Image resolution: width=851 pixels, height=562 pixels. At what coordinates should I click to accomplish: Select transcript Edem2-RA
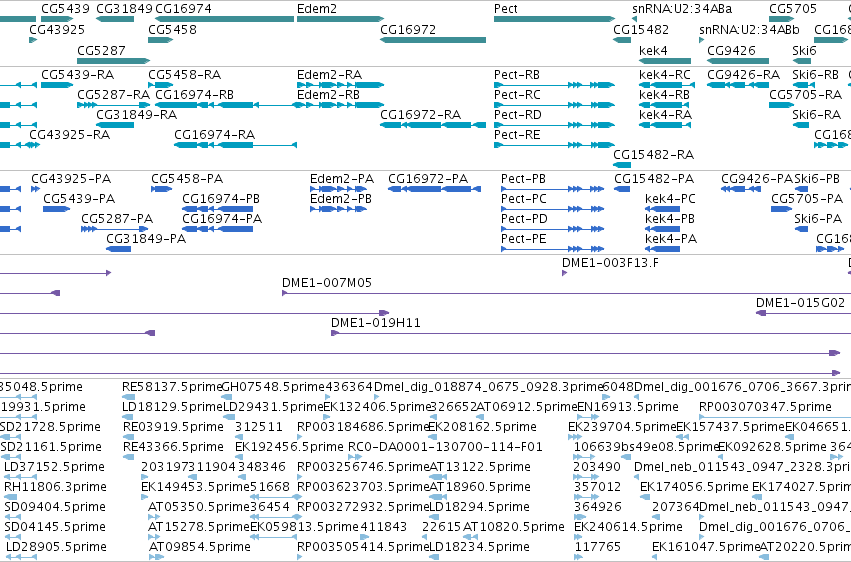point(340,85)
